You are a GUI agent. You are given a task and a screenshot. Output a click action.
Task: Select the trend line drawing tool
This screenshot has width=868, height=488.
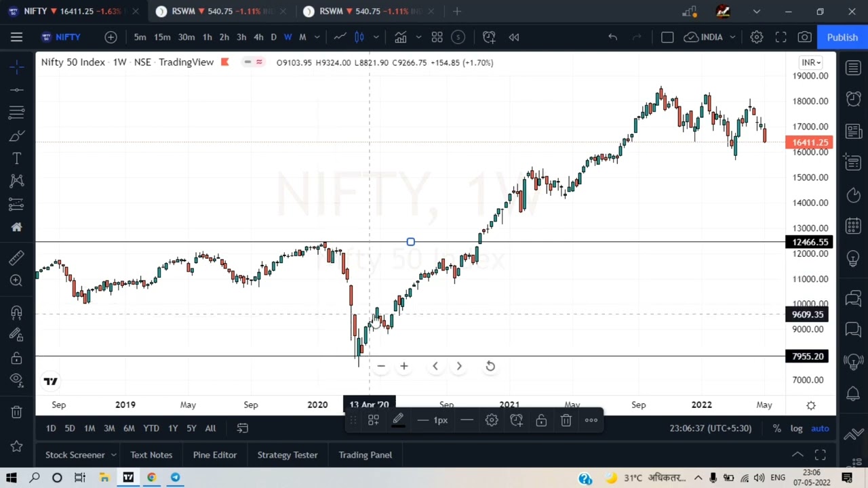17,89
